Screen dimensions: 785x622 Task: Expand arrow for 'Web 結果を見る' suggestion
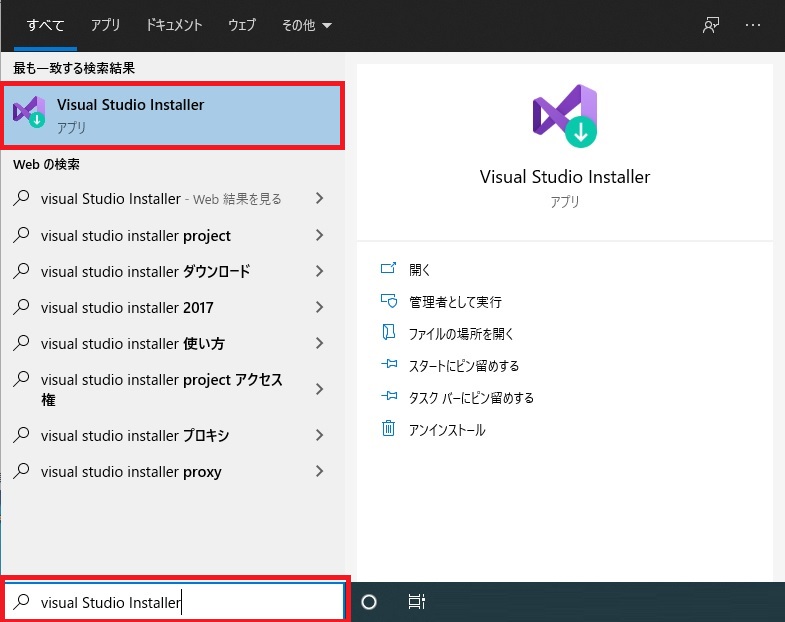click(319, 198)
